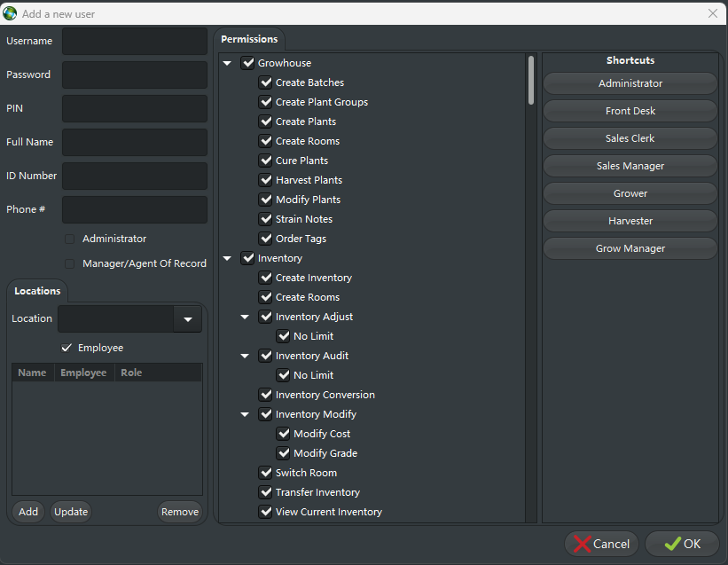Collapse the Growhouse permissions tree
Viewport: 728px width, 565px height.
tap(227, 63)
